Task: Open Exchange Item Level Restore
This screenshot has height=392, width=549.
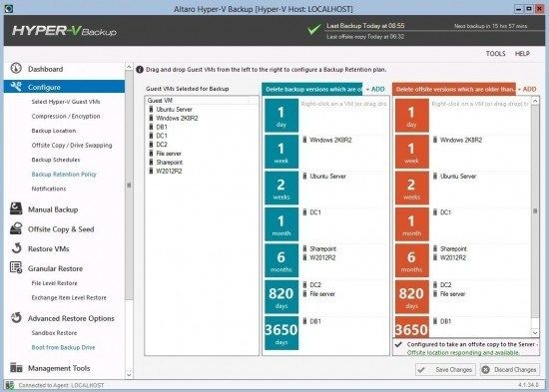Action: (69, 298)
